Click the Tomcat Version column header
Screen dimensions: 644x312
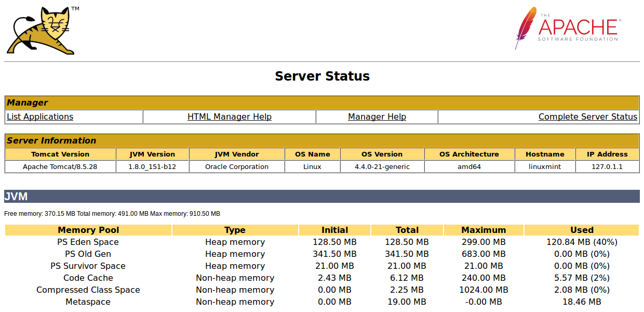(60, 154)
